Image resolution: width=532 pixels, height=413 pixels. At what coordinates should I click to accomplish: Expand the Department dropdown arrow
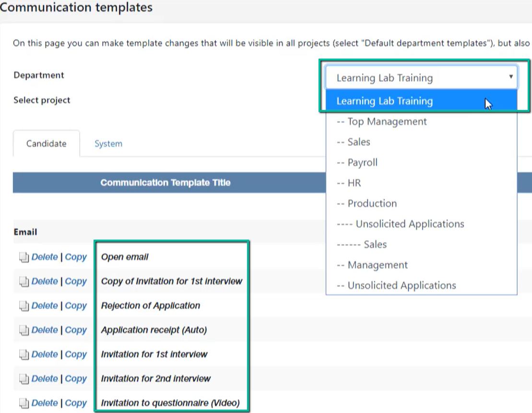510,77
